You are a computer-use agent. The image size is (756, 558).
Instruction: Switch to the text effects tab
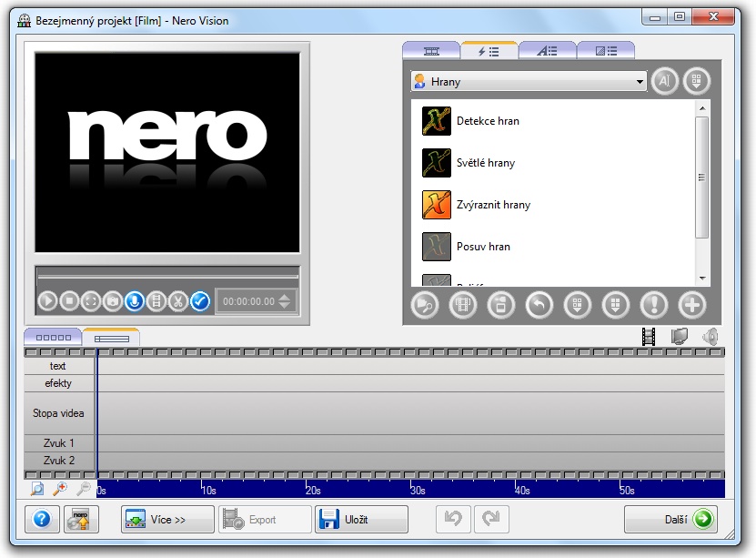click(x=548, y=51)
